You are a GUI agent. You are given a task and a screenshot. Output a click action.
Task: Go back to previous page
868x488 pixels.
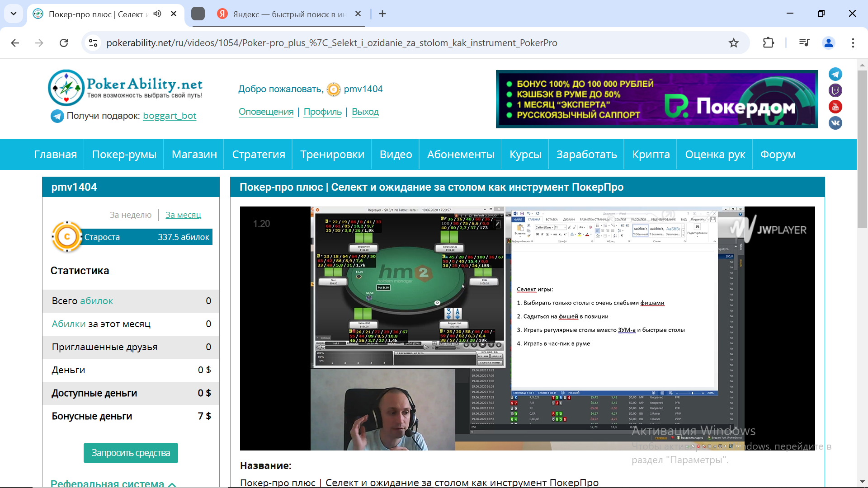(15, 43)
